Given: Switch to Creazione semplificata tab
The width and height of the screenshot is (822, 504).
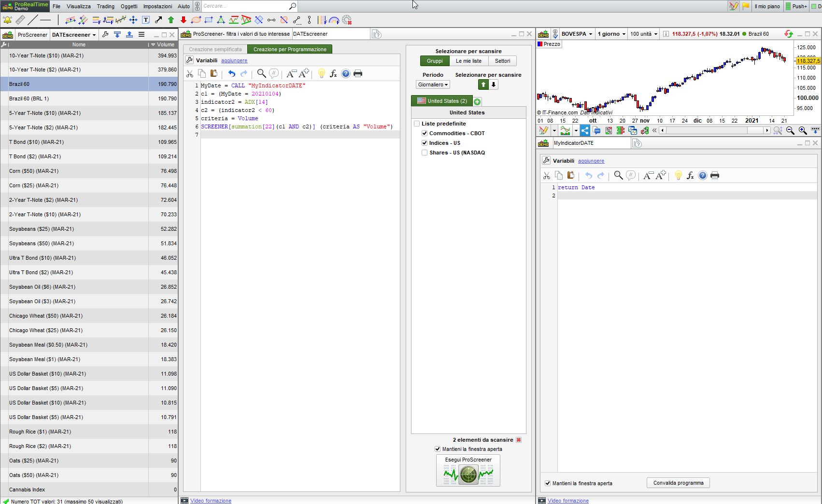Looking at the screenshot, I should [215, 49].
